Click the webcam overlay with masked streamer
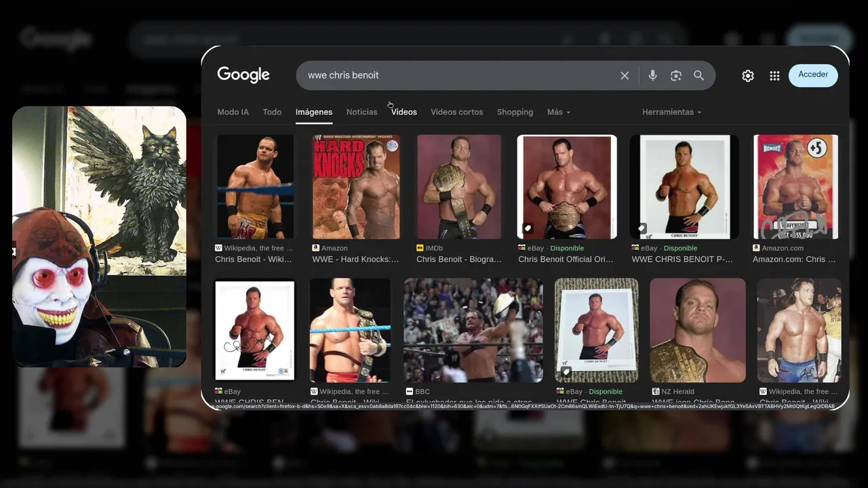 (99, 237)
